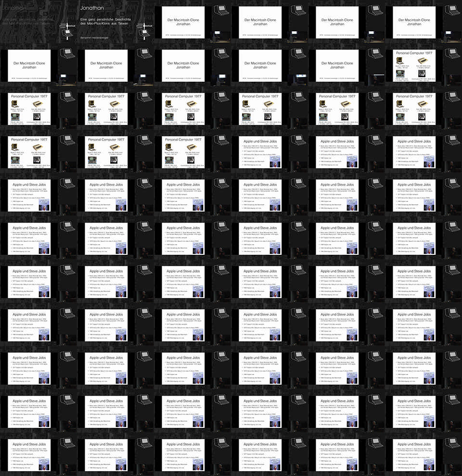Open the clear "Jonathan" title frame with subtitle
Image resolution: width=462 pixels, height=476 pixels.
point(115,22)
